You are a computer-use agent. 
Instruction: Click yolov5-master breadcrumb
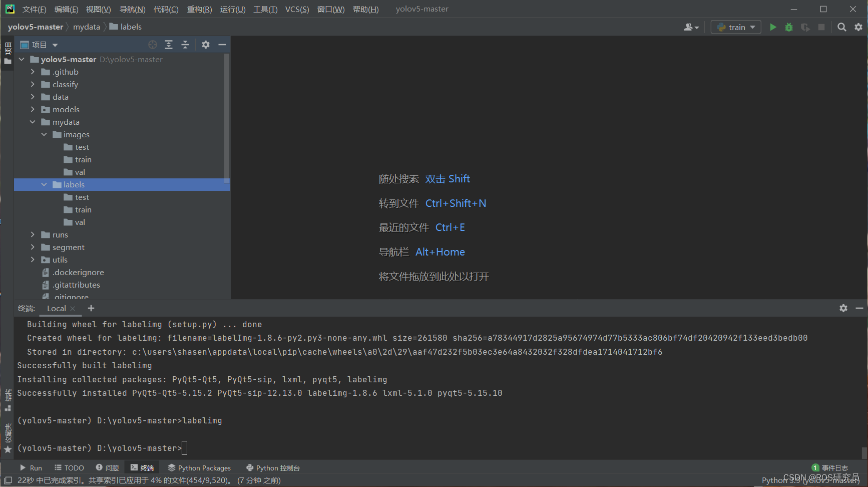[x=36, y=27]
